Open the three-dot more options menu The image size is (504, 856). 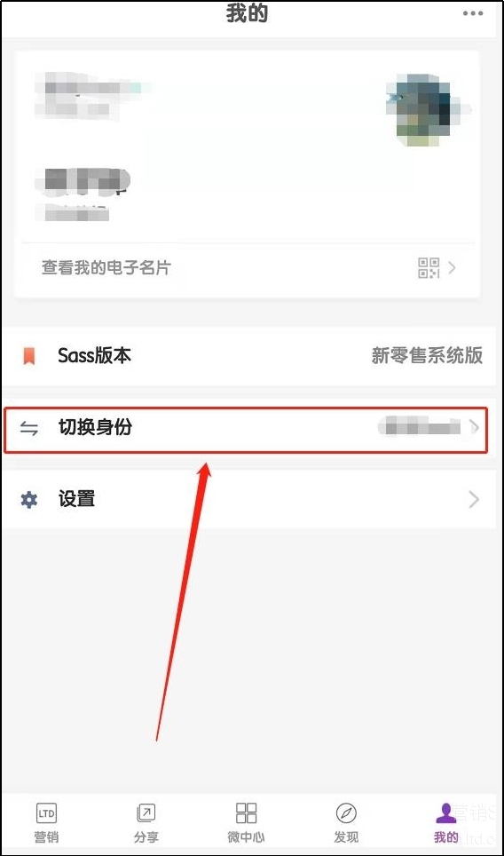pyautogui.click(x=472, y=13)
